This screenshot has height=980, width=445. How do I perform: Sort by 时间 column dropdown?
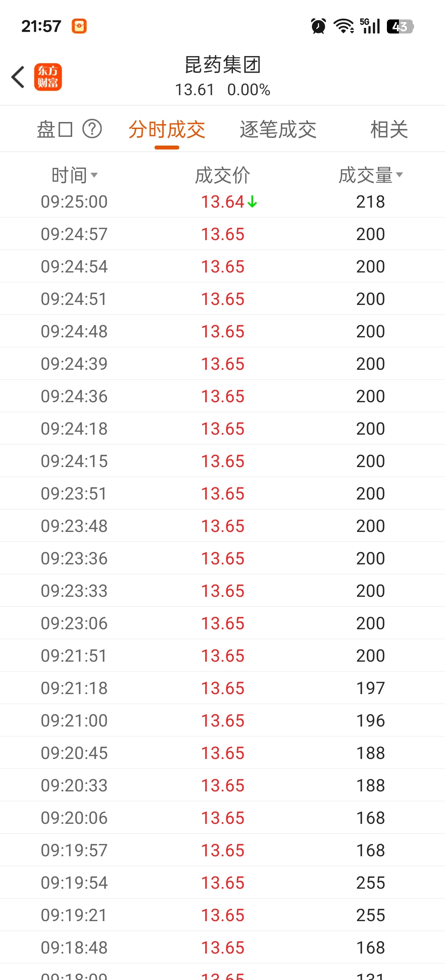75,176
